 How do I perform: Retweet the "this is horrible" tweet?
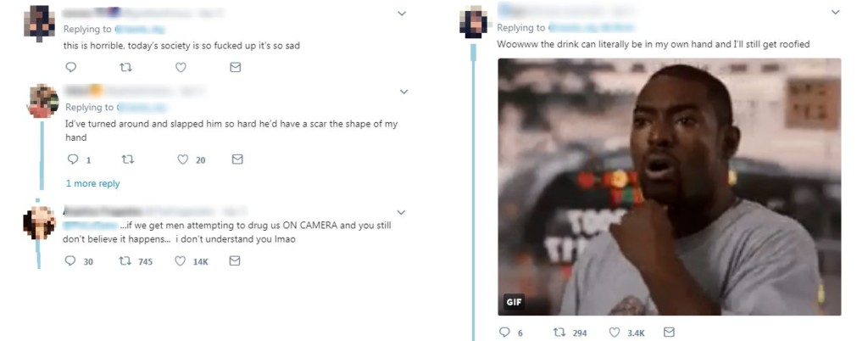pyautogui.click(x=125, y=67)
